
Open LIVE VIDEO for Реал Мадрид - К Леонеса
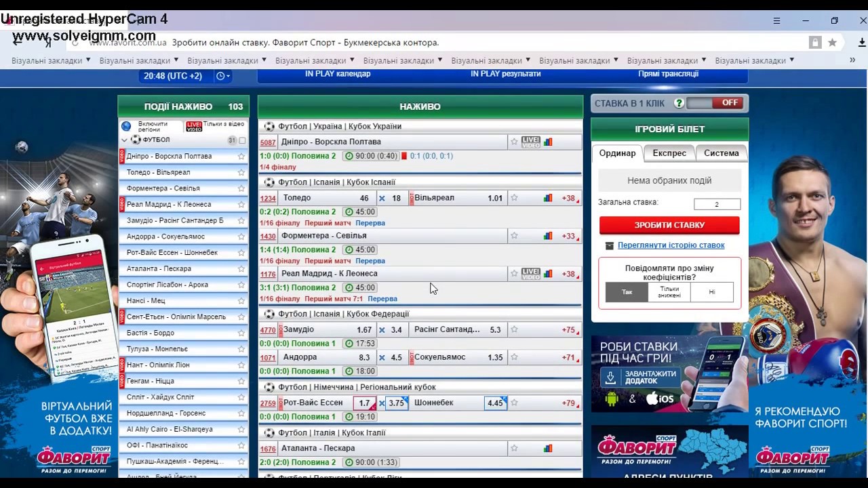[531, 274]
